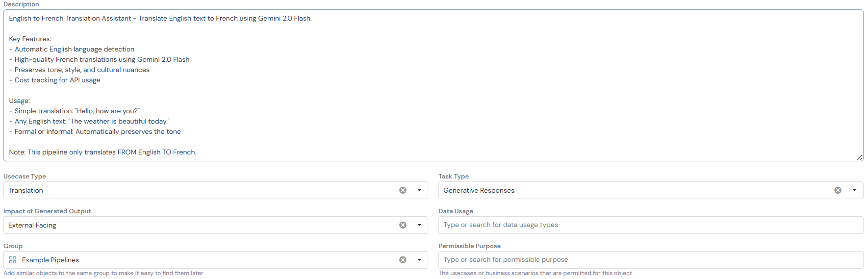The height and width of the screenshot is (279, 868).
Task: Click the grid icon beside Example Pipelines
Action: coord(13,260)
